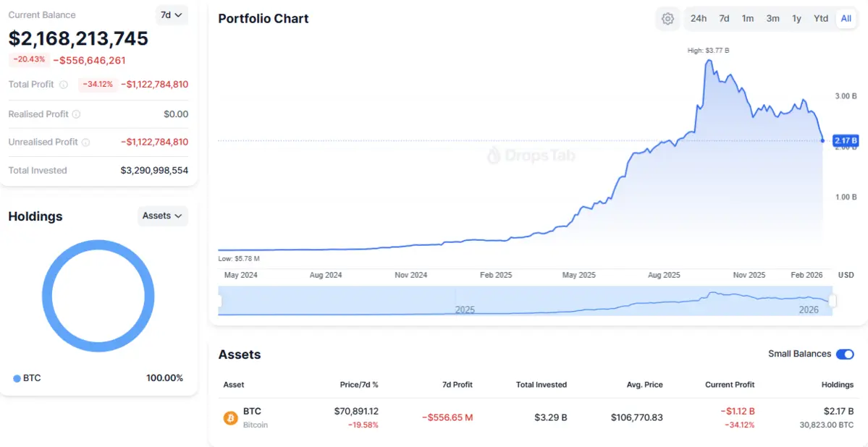This screenshot has height=447, width=868.
Task: Select the 7d chart range tab
Action: pyautogui.click(x=724, y=19)
